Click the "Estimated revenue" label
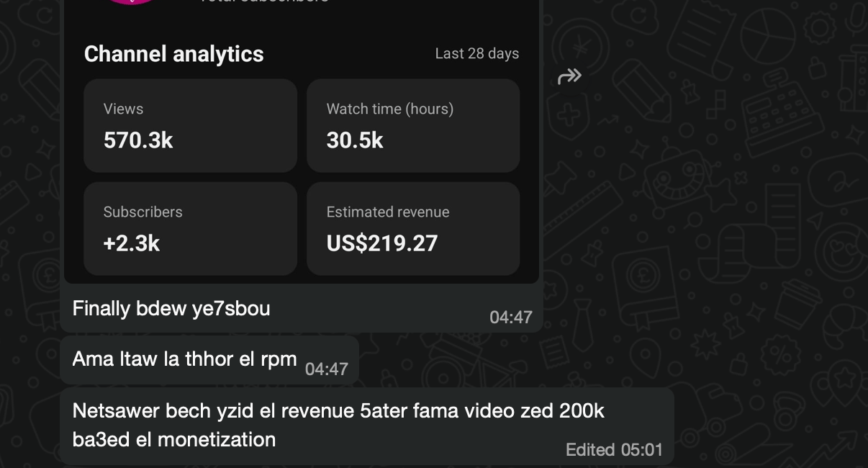The image size is (868, 468). 387,212
